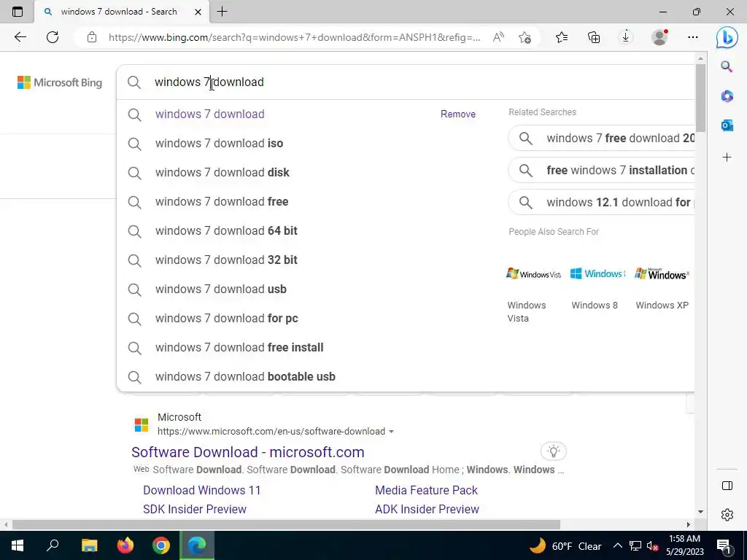The width and height of the screenshot is (747, 560).
Task: Click the Microsoft Bing logo
Action: [60, 82]
